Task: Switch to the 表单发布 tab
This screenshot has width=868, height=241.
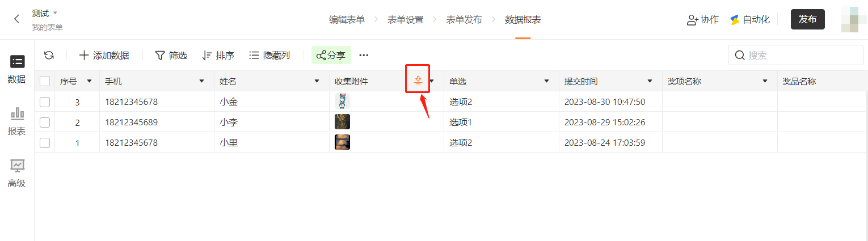Action: [x=464, y=19]
